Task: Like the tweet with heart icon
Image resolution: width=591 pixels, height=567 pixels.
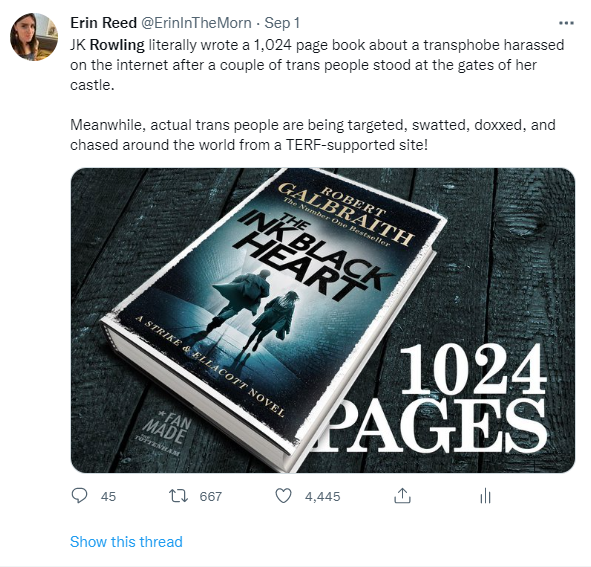Action: coord(283,496)
